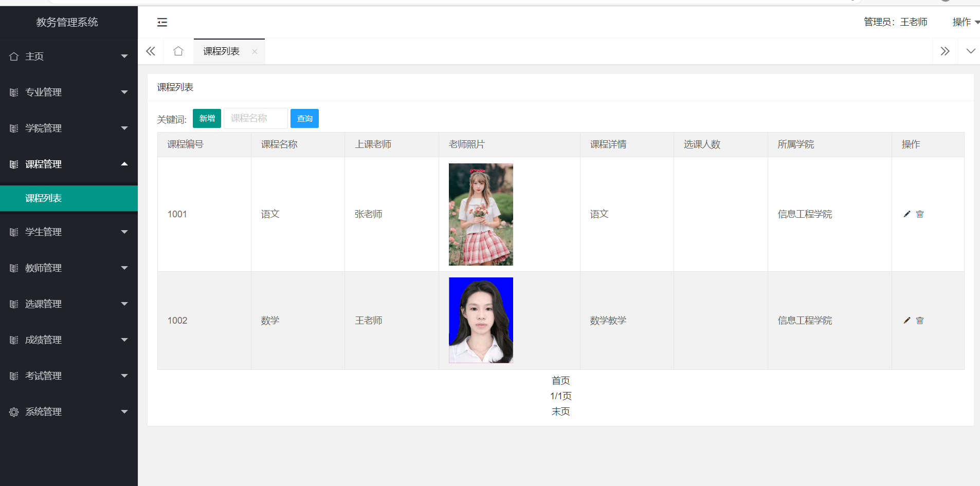
Task: Edit course 1001 with pencil icon
Action: 906,214
